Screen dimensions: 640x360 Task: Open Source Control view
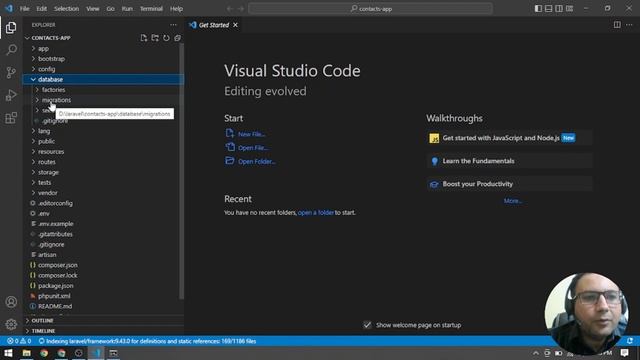(11, 73)
